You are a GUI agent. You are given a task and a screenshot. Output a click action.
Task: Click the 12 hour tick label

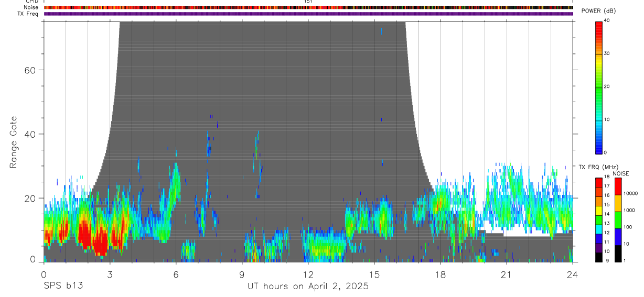[x=308, y=274]
